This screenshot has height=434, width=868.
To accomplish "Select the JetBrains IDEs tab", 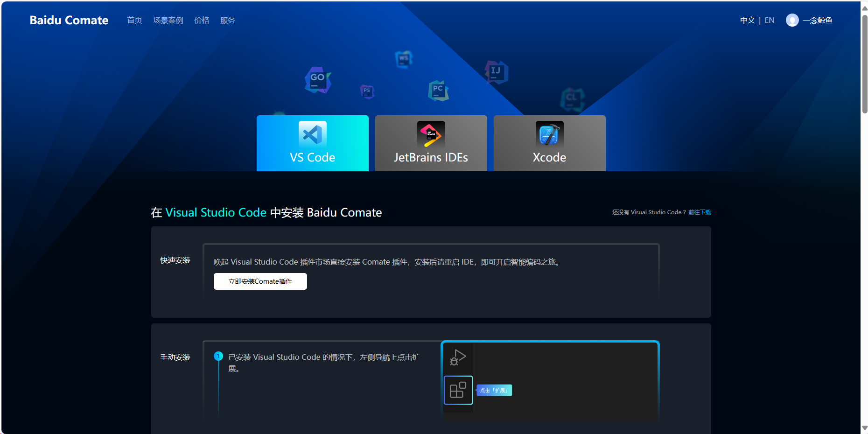I will (431, 143).
